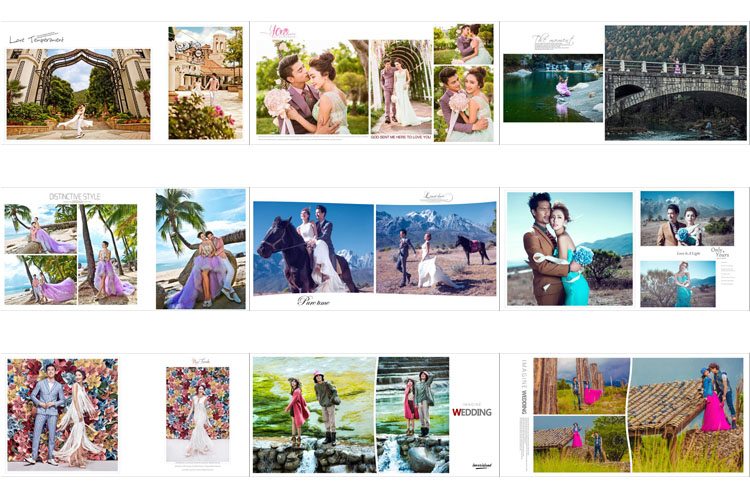Click the 'Only Yours' caption text

(719, 254)
